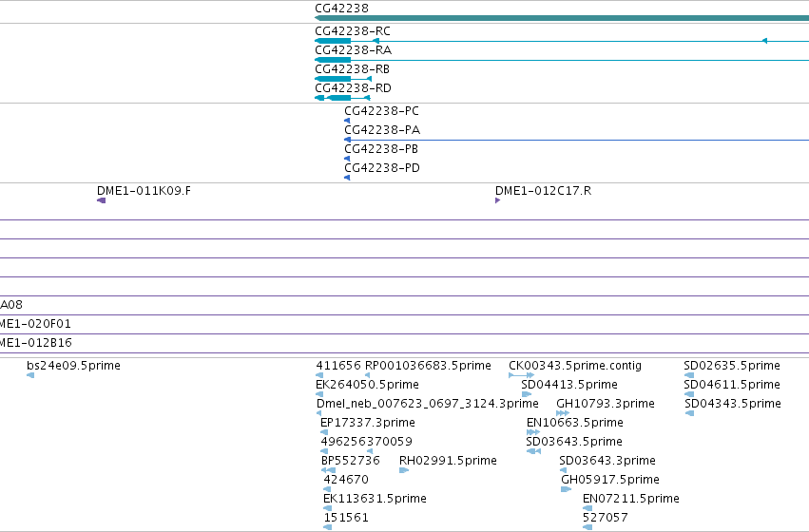809x532 pixels.
Task: Click the Dmel_neb_007623_0697_3124.3prime label
Action: (428, 404)
